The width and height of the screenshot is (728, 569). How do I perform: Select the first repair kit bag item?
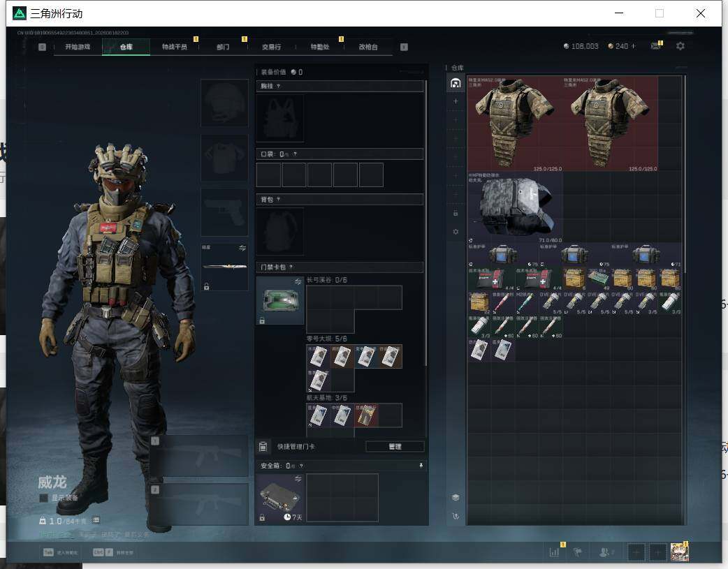pyautogui.click(x=503, y=255)
